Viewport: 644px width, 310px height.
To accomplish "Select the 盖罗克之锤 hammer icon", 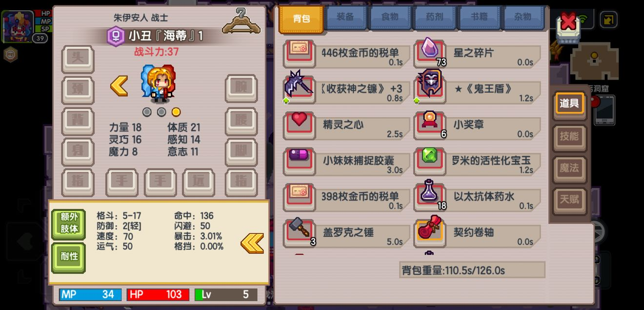I will coord(299,230).
